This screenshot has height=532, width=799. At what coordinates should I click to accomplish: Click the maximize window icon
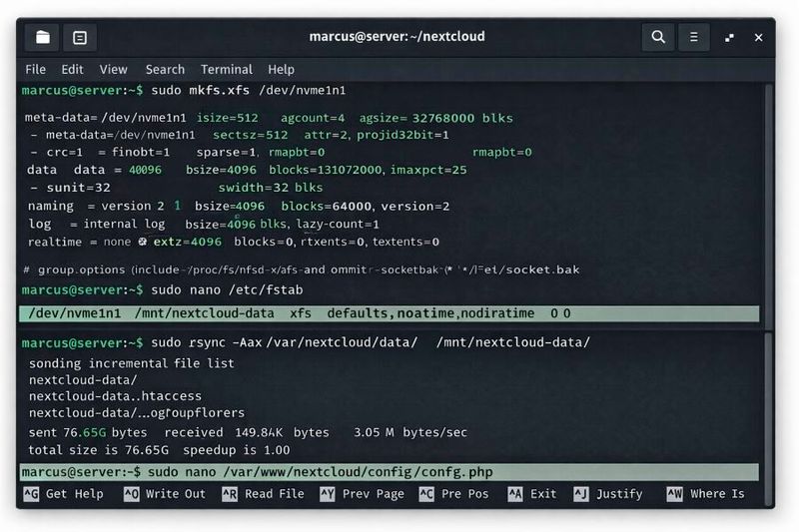[729, 37]
